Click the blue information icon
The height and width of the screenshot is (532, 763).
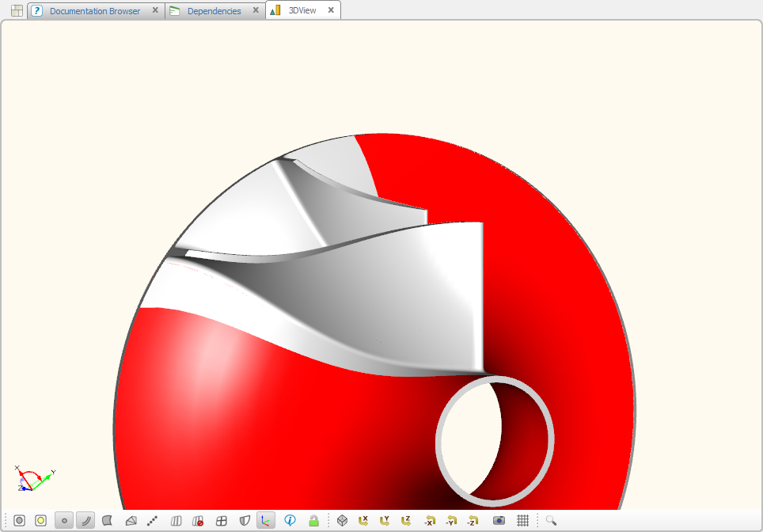(290, 520)
